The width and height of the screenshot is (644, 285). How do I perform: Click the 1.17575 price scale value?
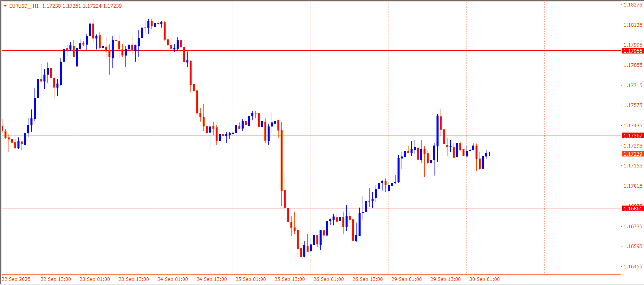633,105
